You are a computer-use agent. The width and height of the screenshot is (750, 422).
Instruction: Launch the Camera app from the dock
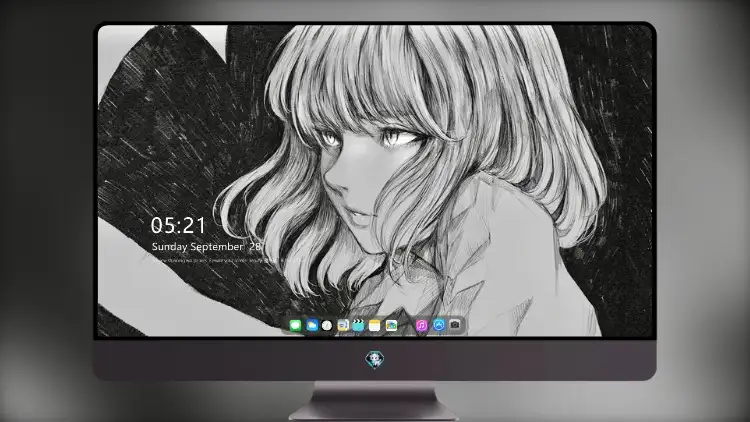point(455,325)
